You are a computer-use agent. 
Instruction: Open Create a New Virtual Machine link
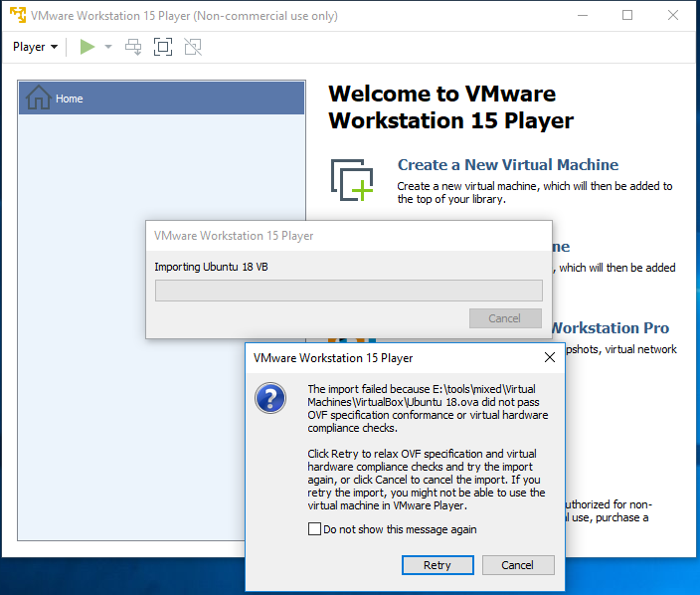tap(508, 165)
